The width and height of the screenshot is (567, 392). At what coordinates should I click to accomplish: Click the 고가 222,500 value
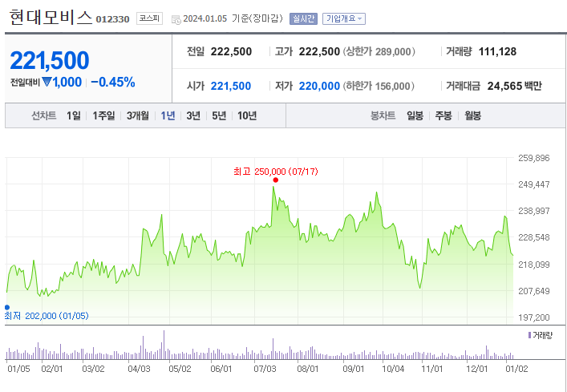coord(319,51)
